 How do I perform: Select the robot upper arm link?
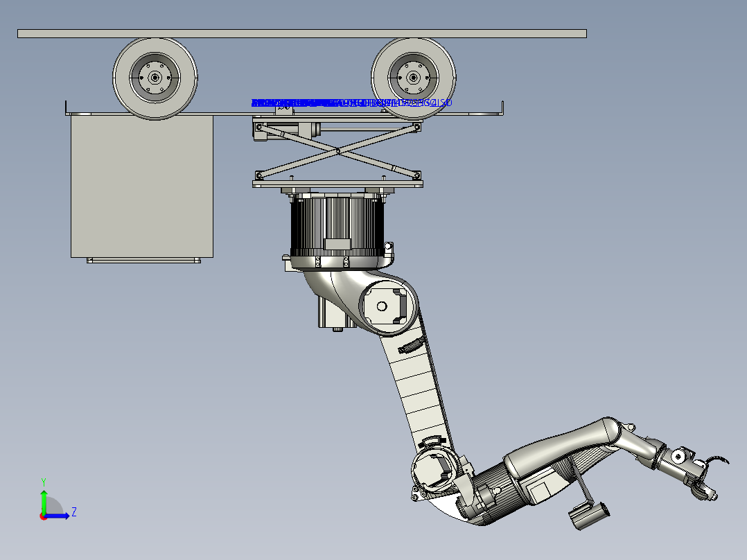[x=419, y=388]
